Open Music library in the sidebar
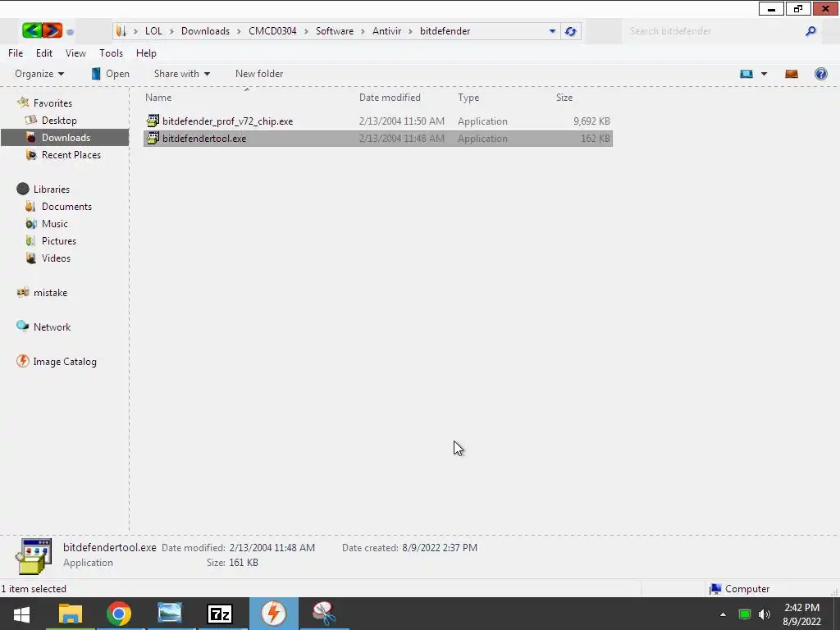The width and height of the screenshot is (840, 630). [55, 223]
